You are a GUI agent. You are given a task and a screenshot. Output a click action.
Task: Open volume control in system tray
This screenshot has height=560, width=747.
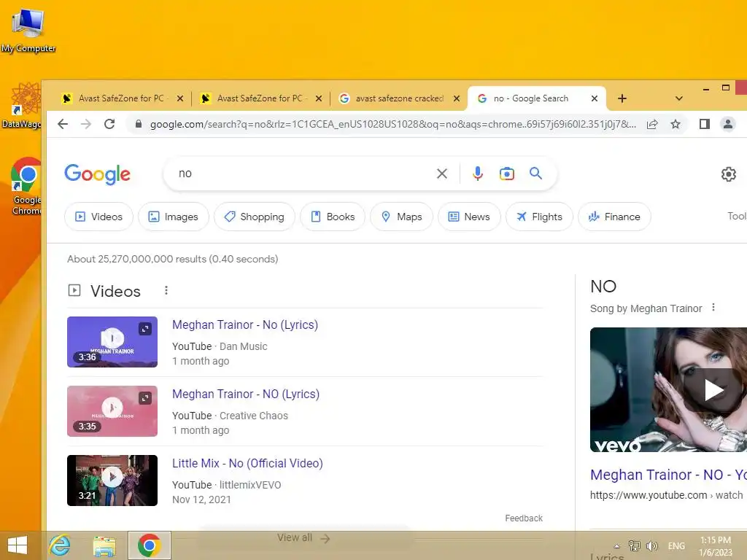pyautogui.click(x=652, y=545)
